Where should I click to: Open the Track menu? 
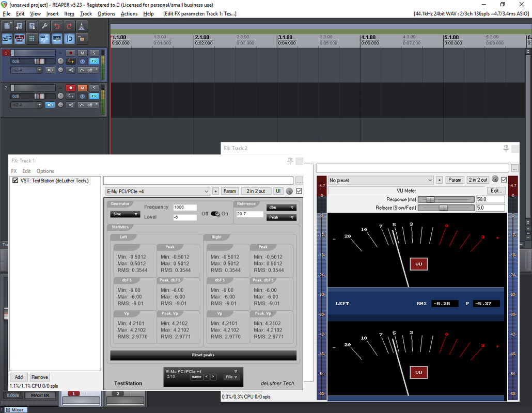(x=86, y=13)
